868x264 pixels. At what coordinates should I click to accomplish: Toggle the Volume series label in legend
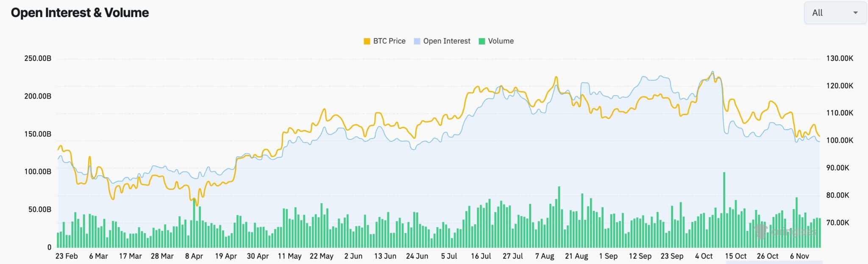click(x=501, y=41)
